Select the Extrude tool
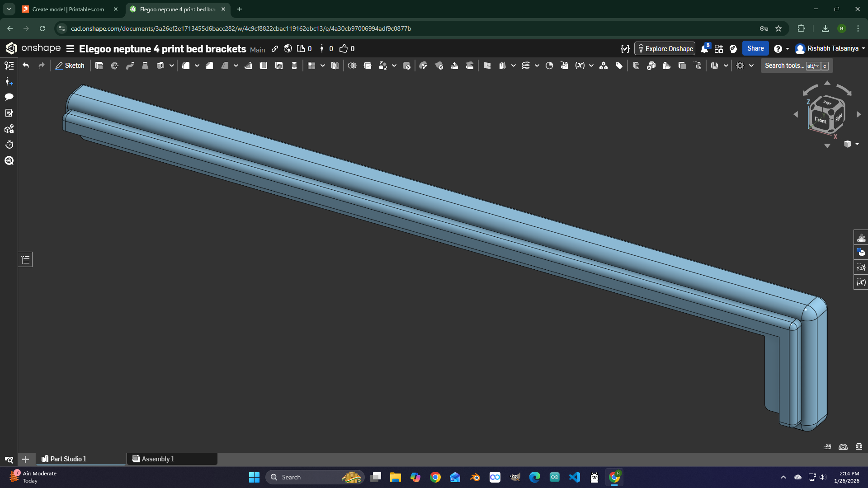Viewport: 868px width, 488px height. click(99, 66)
